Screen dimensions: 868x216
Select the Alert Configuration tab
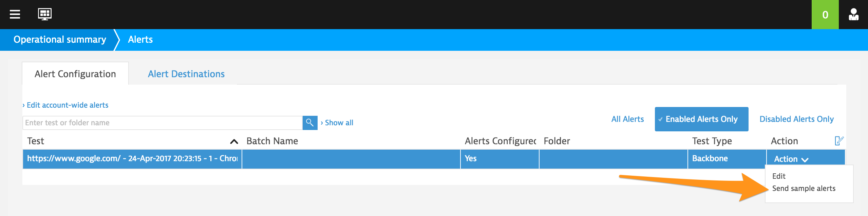(x=75, y=74)
